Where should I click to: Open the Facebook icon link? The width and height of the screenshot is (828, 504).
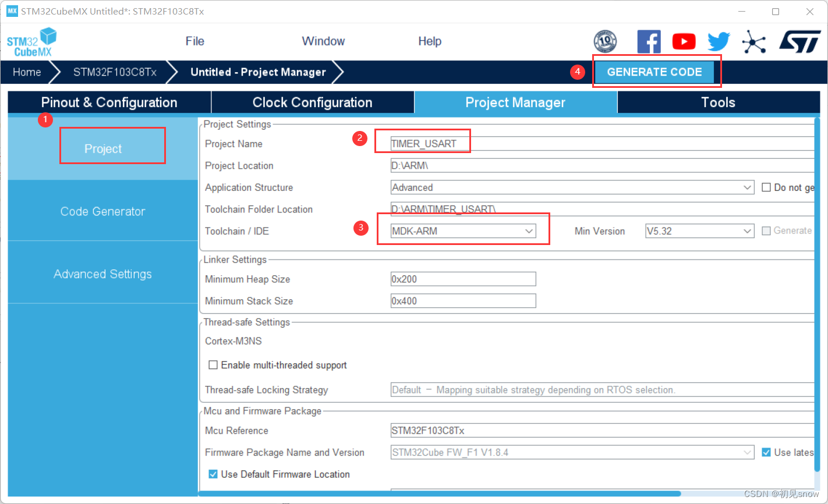[649, 41]
